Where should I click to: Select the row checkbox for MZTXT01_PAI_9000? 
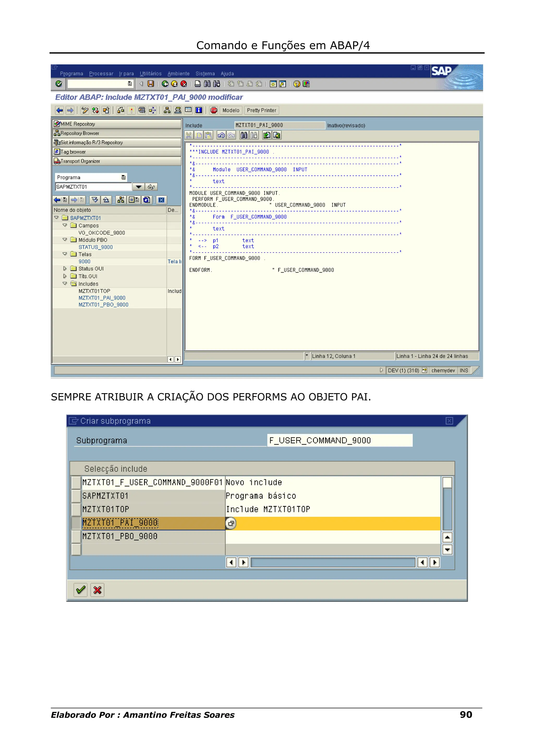[x=76, y=523]
